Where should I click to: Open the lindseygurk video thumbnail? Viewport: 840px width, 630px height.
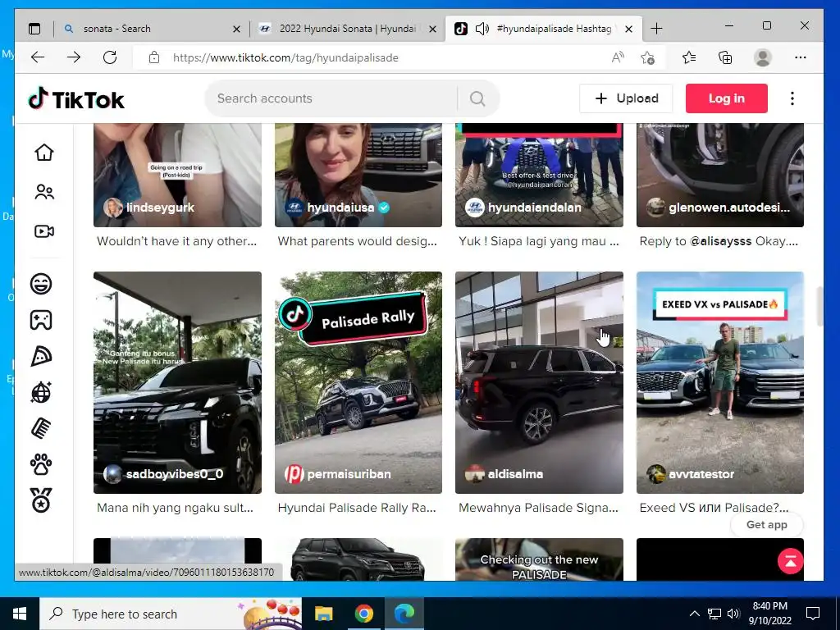[x=177, y=175]
